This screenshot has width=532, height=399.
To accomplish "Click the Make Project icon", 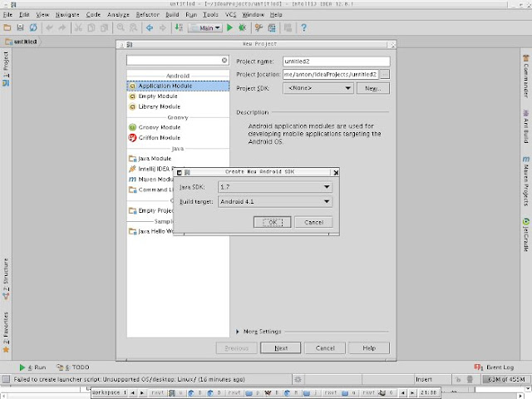I will click(179, 27).
